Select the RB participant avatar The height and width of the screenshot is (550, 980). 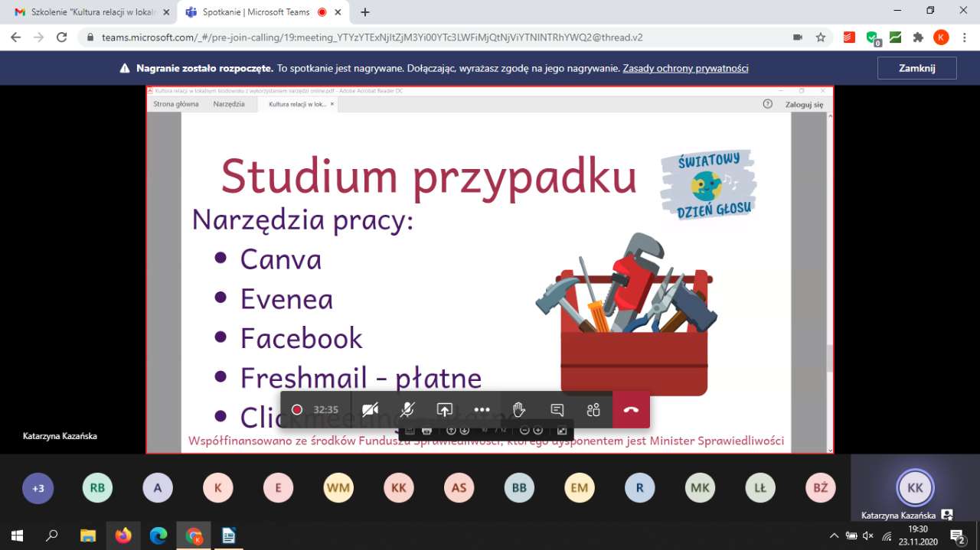click(x=97, y=488)
